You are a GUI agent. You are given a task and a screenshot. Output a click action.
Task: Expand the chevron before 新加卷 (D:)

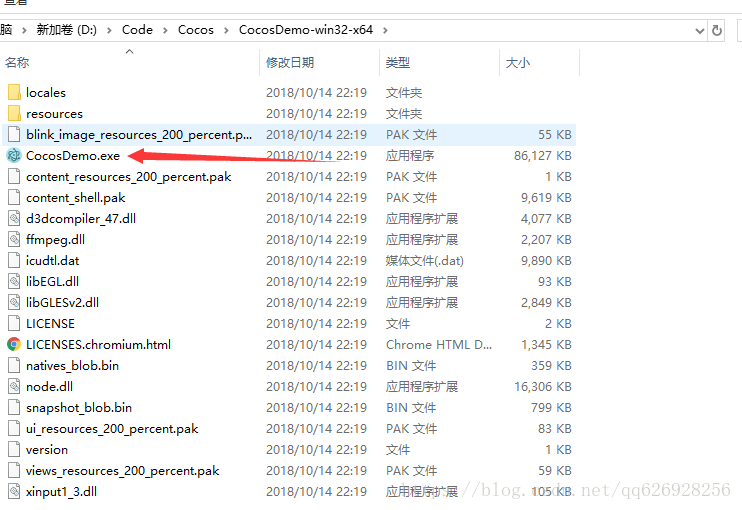24,30
